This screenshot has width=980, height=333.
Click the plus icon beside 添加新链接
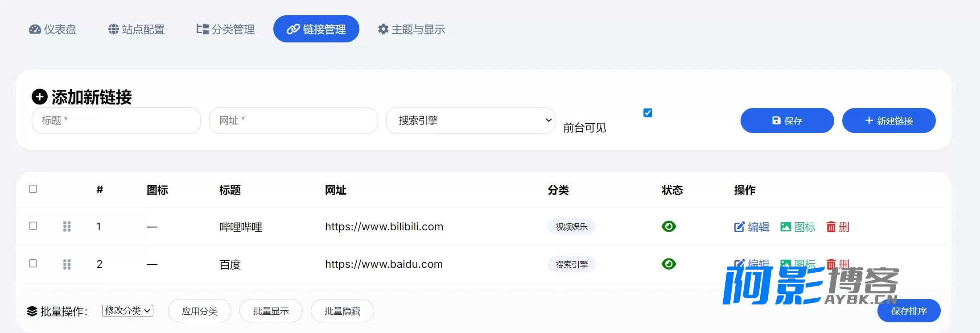[40, 96]
